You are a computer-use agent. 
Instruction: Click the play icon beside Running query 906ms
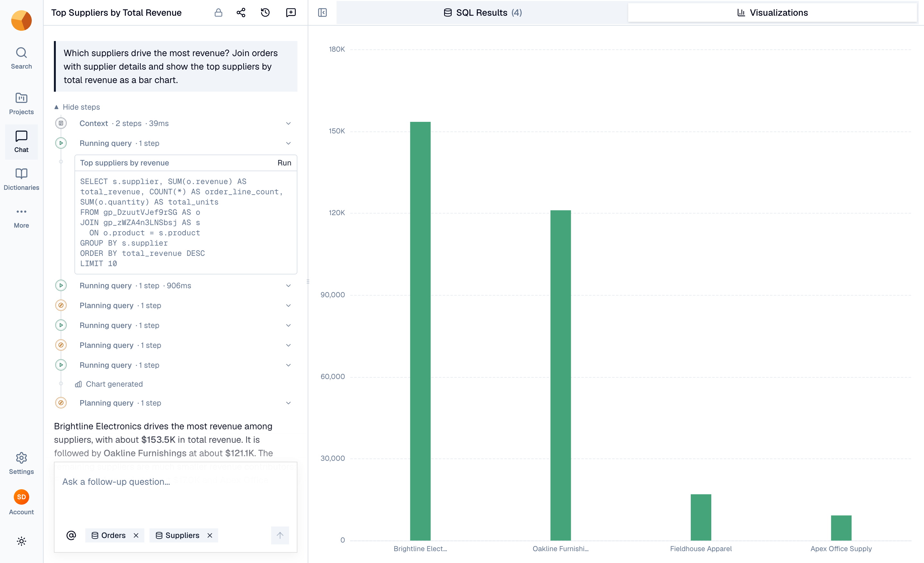pyautogui.click(x=61, y=286)
